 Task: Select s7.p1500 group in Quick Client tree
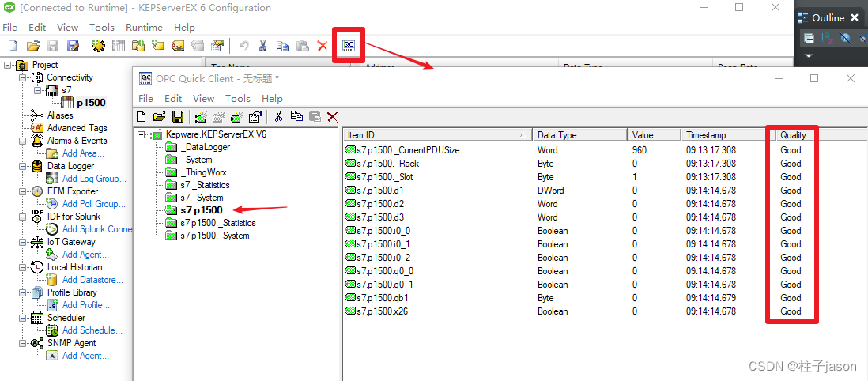click(x=202, y=210)
